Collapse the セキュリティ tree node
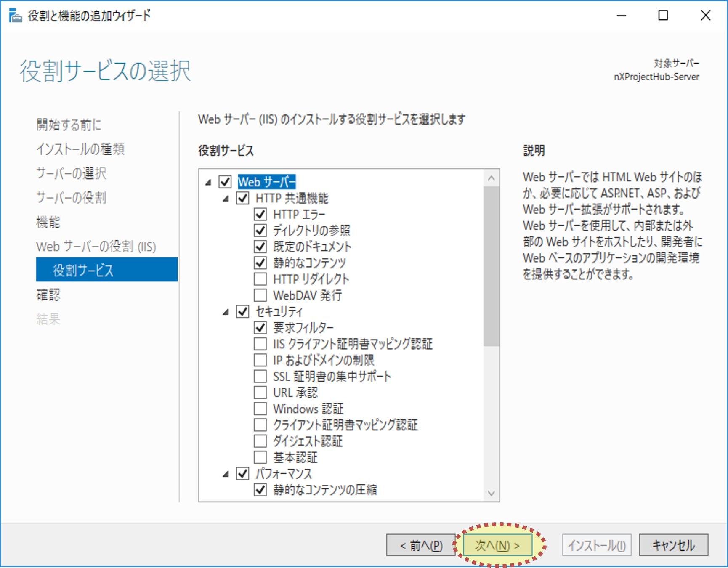Screen dimensions: 728x568 pos(226,312)
